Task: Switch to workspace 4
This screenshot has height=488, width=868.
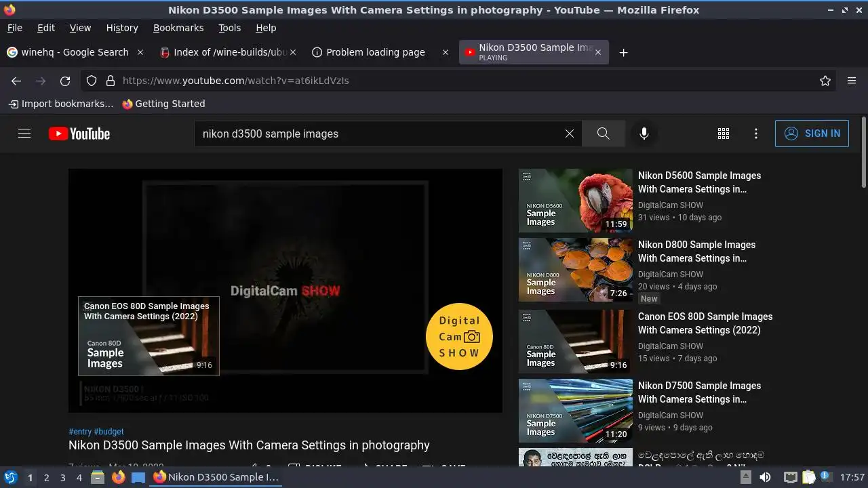Action: click(x=79, y=478)
